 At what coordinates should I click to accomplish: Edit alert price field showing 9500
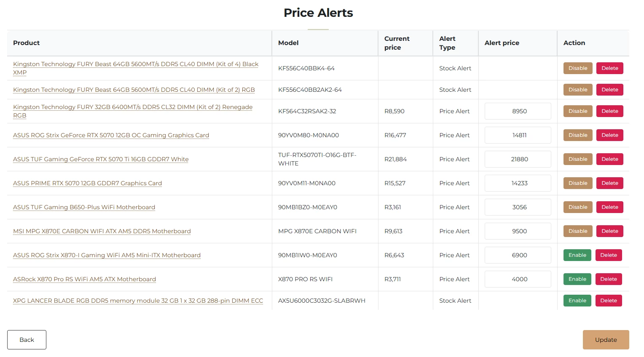(x=518, y=231)
